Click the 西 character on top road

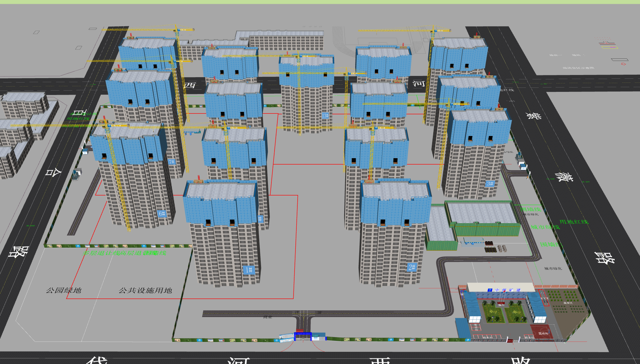click(x=190, y=85)
